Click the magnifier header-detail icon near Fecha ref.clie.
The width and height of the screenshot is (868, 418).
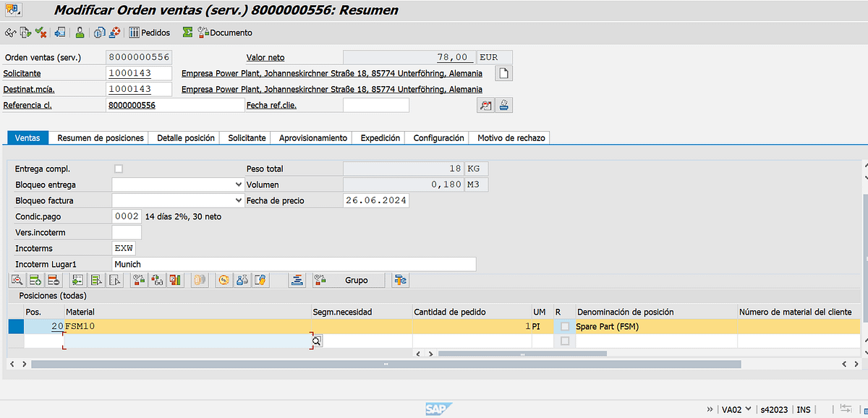[x=485, y=106]
